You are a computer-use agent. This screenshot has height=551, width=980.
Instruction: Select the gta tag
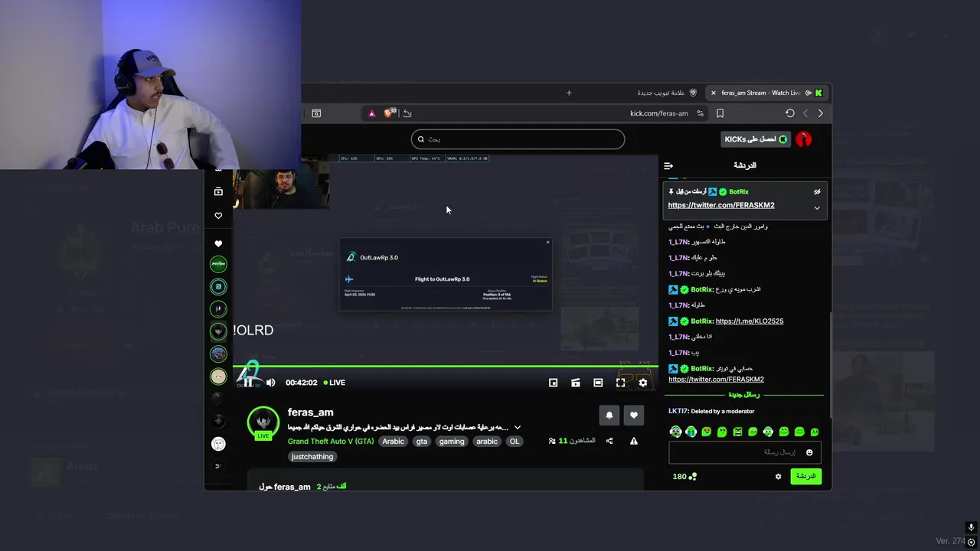tap(422, 441)
